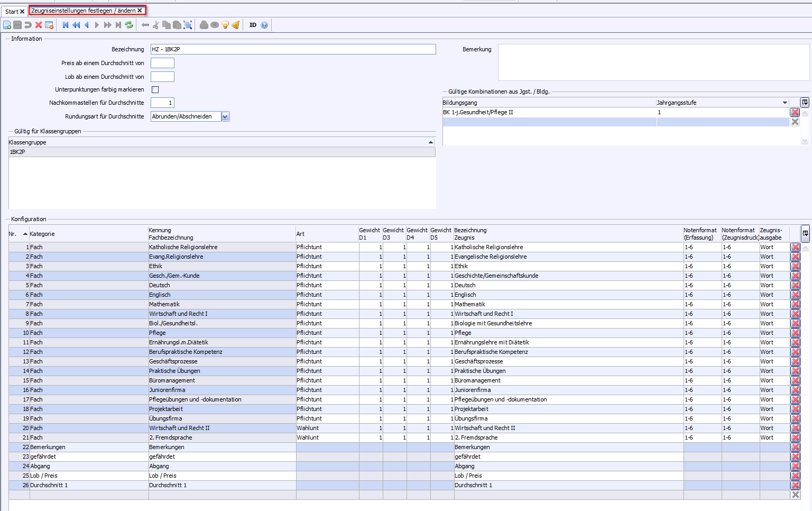Click the Nachkommastellen für Durchschnitte field
The width and height of the screenshot is (812, 511).
click(x=162, y=103)
